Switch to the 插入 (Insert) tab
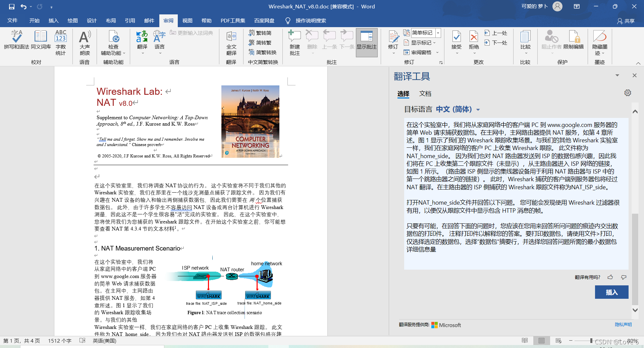This screenshot has height=348, width=644. [54, 20]
